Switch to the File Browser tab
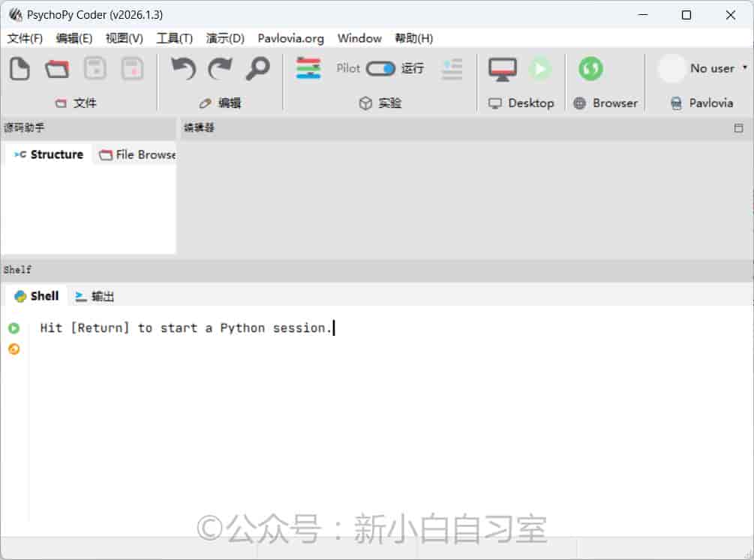This screenshot has height=560, width=754. pos(137,154)
